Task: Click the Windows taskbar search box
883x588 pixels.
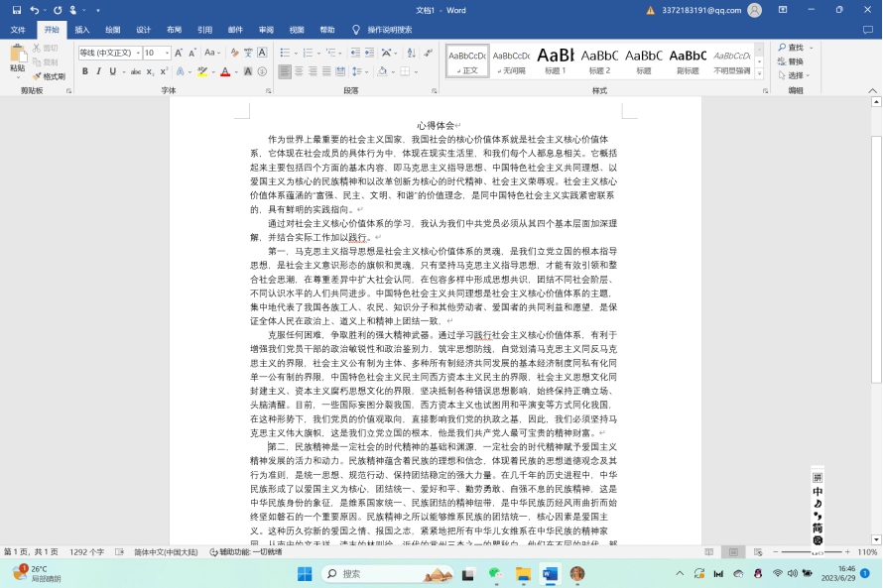Action: [x=380, y=573]
